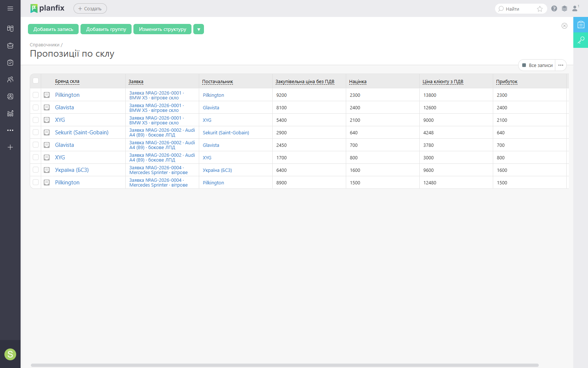Screen dimensions: 588x368
Task: Open the projects stack icon in sidebar
Action: (10, 46)
